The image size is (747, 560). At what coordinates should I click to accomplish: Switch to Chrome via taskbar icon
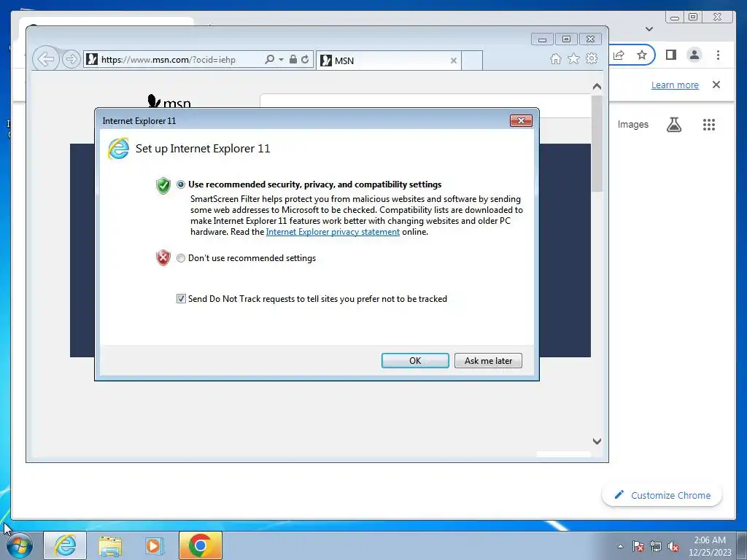pos(200,545)
